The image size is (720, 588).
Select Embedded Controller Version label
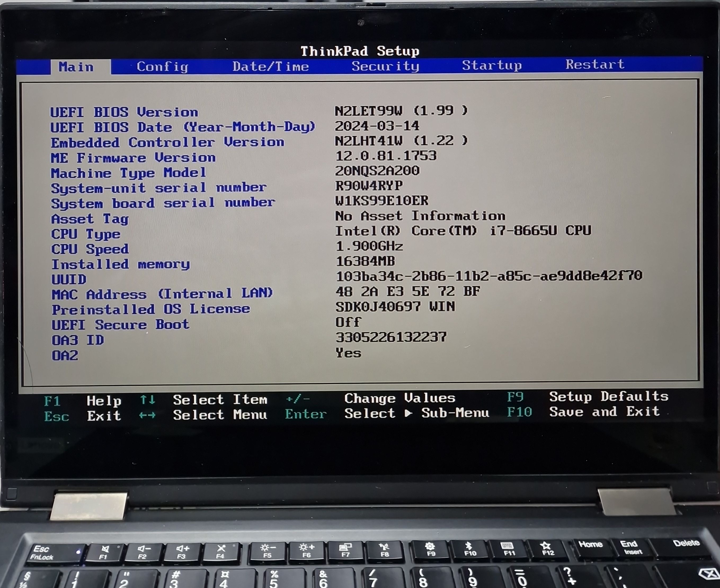point(167,142)
